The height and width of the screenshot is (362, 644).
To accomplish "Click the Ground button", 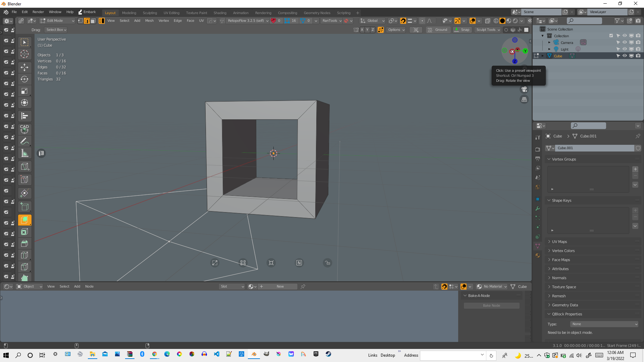I will coord(438,30).
